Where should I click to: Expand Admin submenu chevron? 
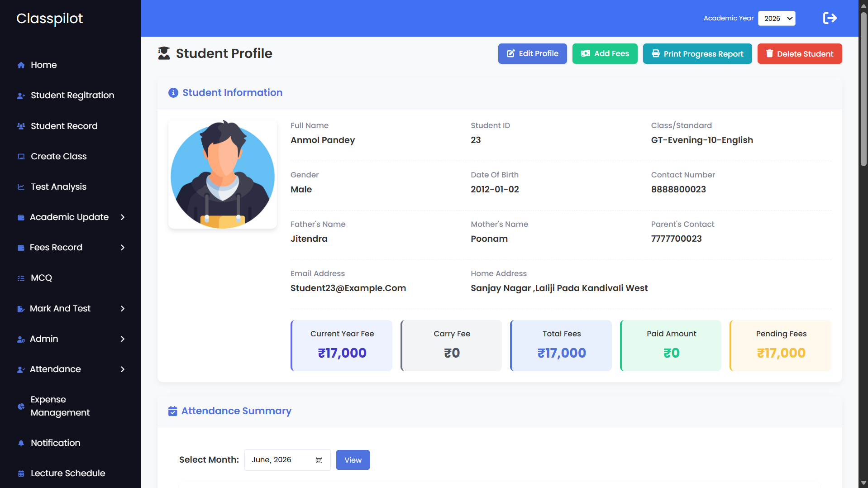point(123,339)
